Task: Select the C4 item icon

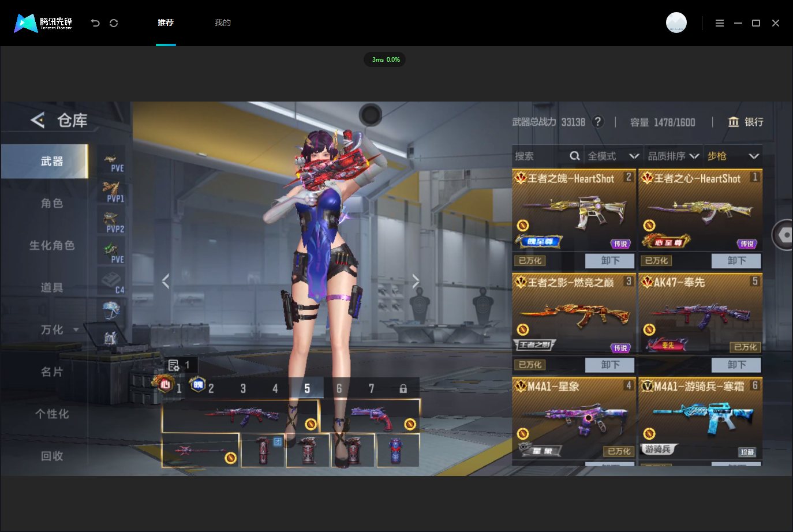Action: [113, 282]
